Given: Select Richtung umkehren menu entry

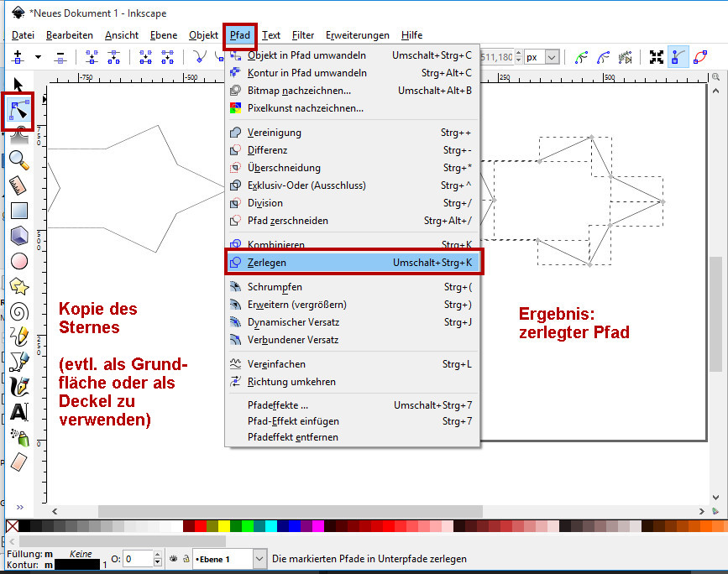Looking at the screenshot, I should pyautogui.click(x=352, y=382).
